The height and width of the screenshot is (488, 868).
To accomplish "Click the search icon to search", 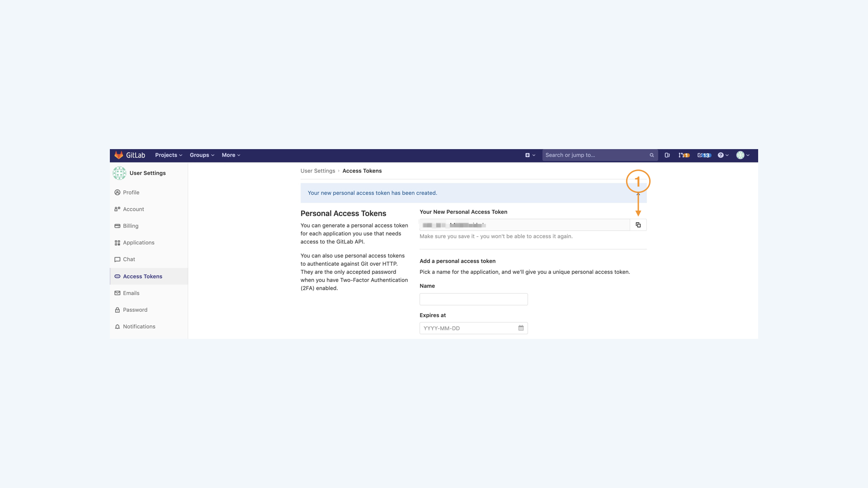I will coord(651,155).
